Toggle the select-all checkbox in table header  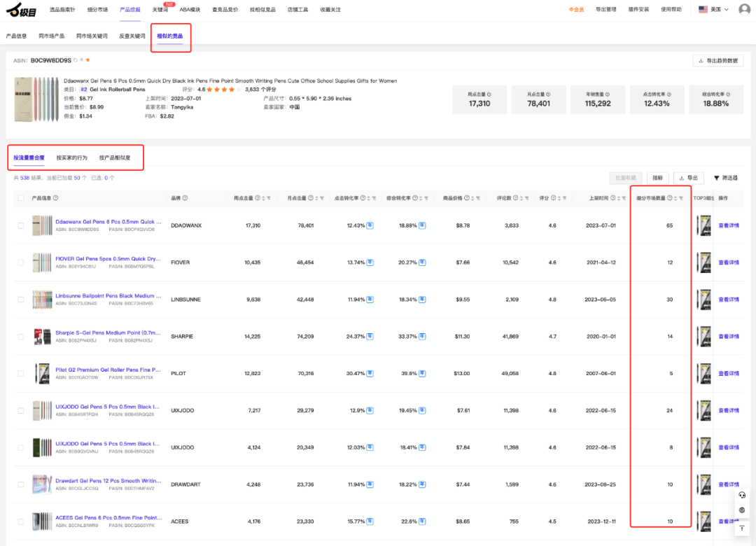tap(21, 198)
